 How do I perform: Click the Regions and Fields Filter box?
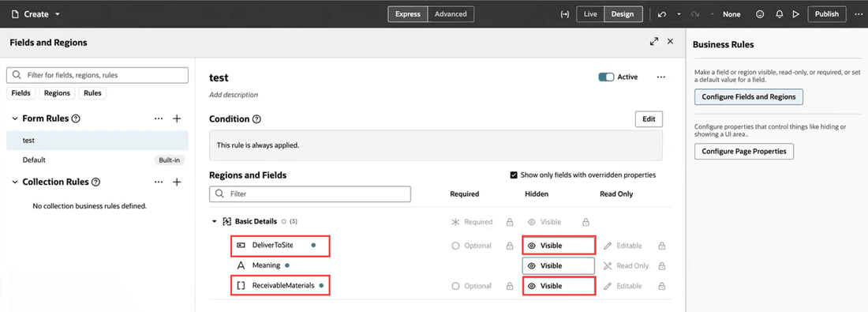(310, 194)
